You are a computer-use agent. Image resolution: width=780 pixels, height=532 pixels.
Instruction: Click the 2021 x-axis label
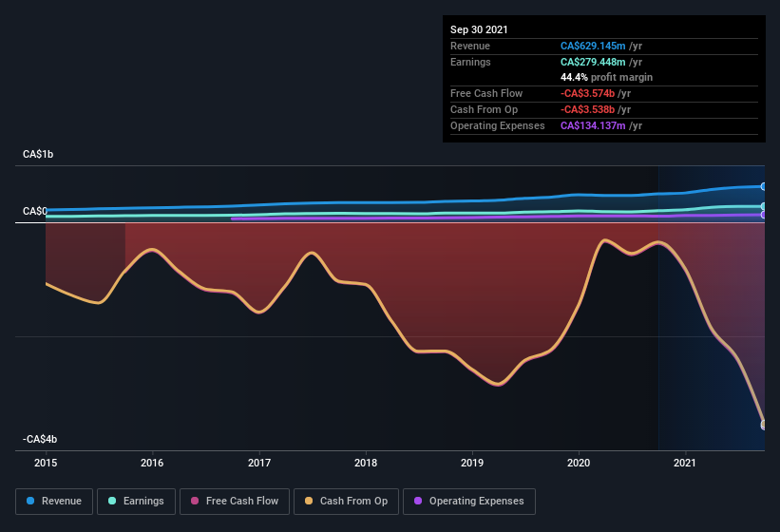[x=685, y=463]
